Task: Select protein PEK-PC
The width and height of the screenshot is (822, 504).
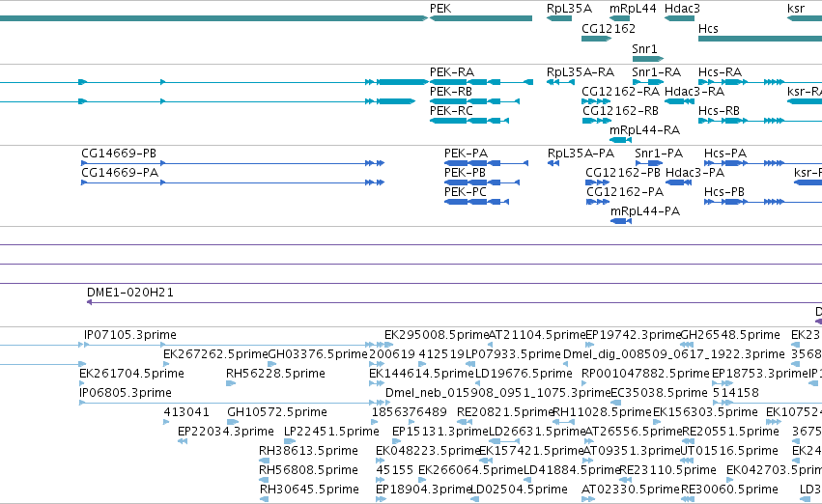Action: tap(466, 192)
